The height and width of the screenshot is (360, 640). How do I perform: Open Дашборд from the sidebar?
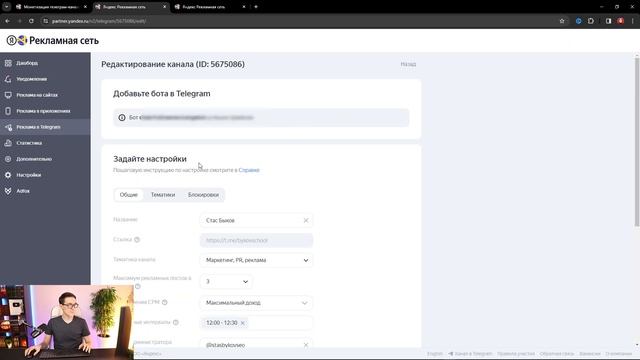click(x=27, y=63)
